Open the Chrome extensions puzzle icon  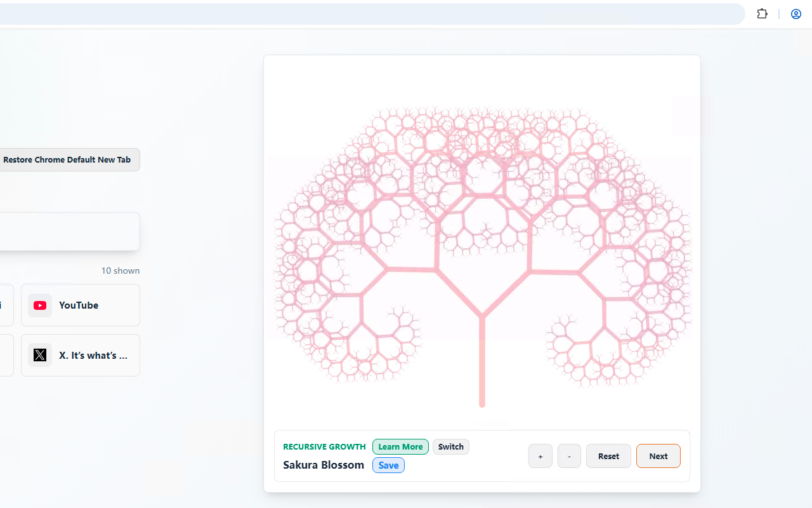pos(763,14)
